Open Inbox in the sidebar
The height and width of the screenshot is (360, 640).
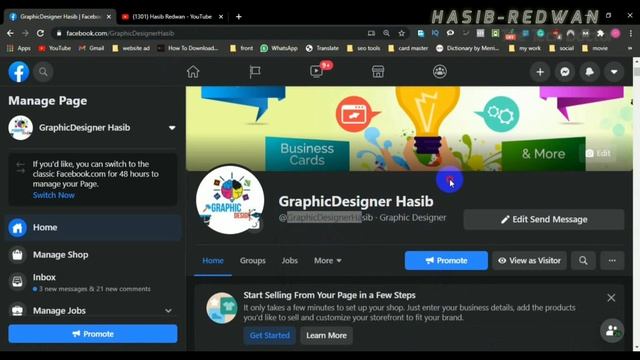93,282
